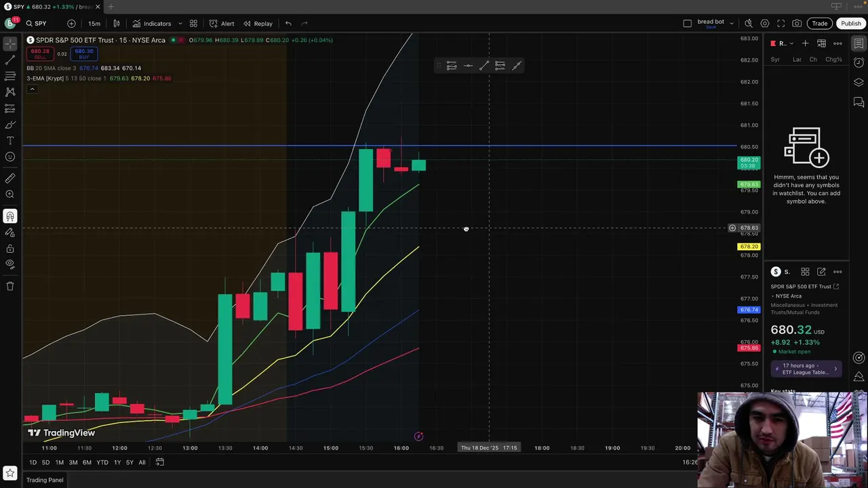Open the Object tree layers panel
This screenshot has width=868, height=488.
coord(859,83)
